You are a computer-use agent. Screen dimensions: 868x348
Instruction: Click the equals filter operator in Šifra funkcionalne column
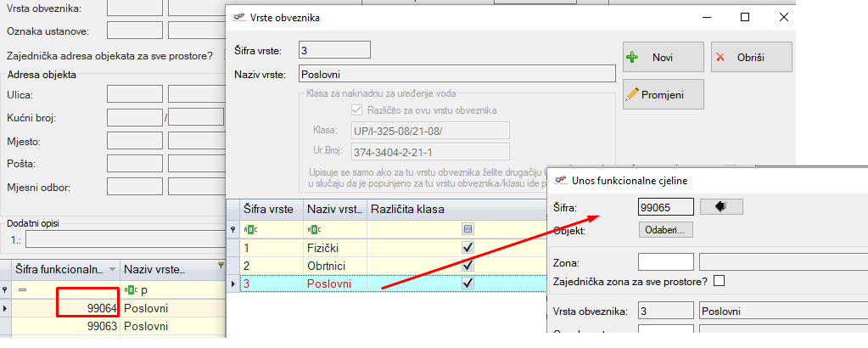[21, 289]
